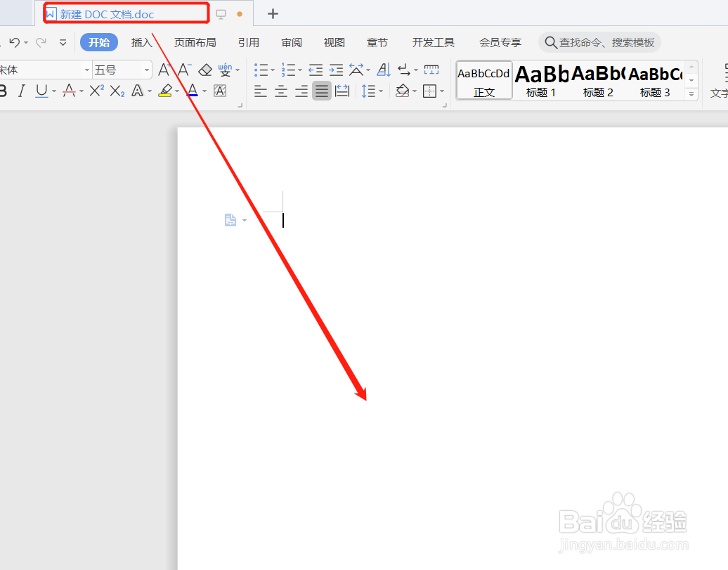Open the 开始 ribbon tab
The width and height of the screenshot is (728, 570).
pos(99,43)
